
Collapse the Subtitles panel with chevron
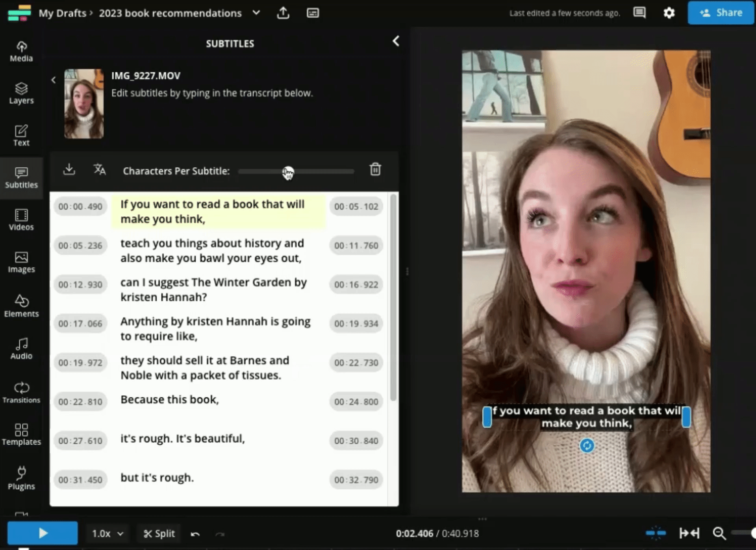(396, 41)
